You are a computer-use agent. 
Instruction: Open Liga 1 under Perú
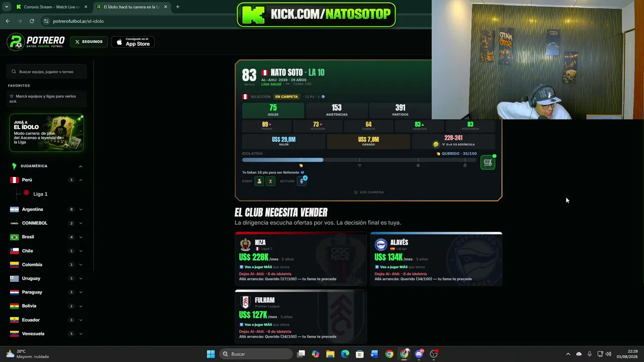[x=40, y=194]
